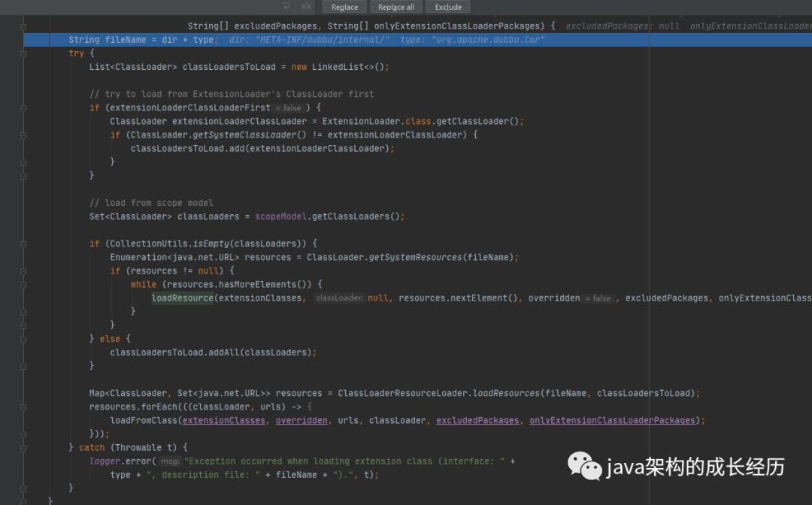Click underlined onlyExtensionClassLoaderPackages argument
The width and height of the screenshot is (812, 505).
[x=612, y=421]
